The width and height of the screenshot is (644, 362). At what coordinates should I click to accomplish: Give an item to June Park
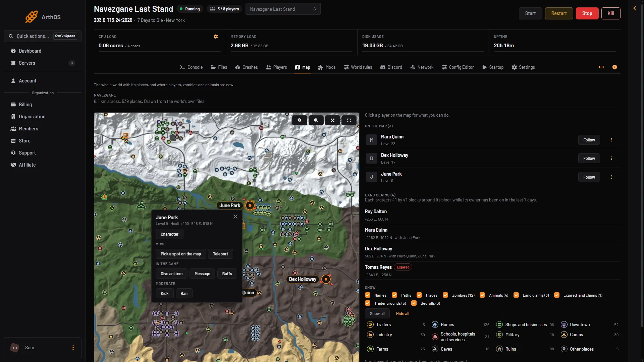171,274
